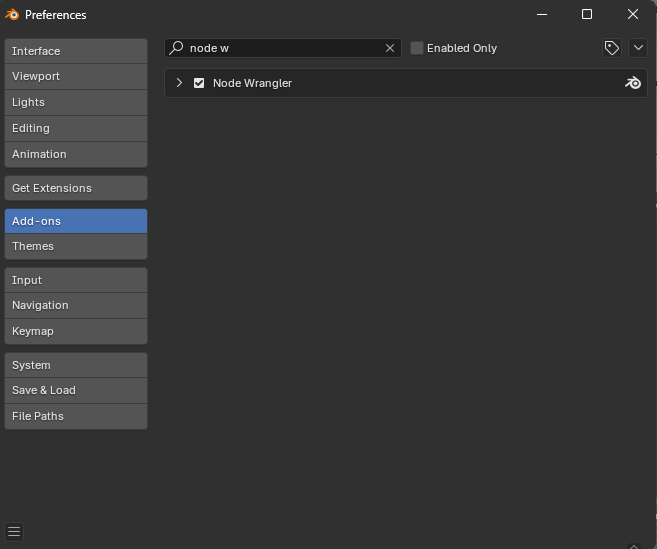Switch to the Themes section
The height and width of the screenshot is (549, 657).
point(76,246)
